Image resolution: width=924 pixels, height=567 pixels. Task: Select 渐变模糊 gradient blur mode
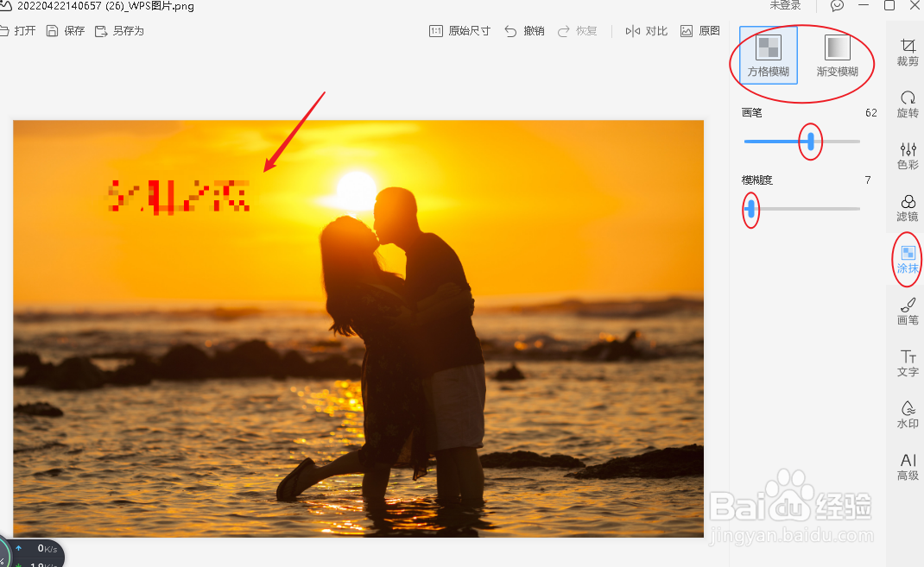click(x=838, y=55)
